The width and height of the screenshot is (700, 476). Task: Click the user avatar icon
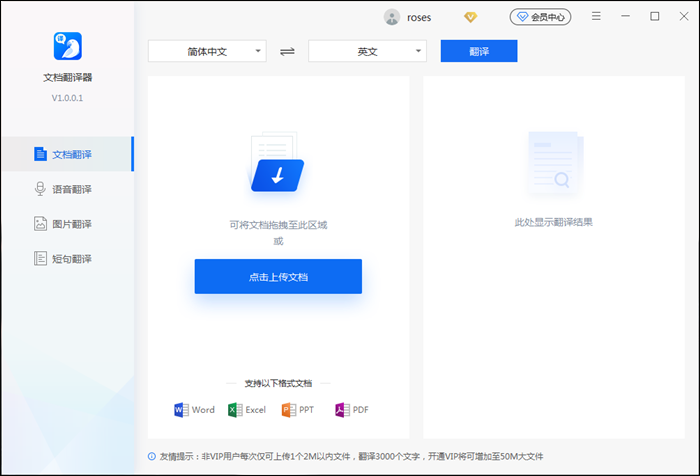(392, 17)
